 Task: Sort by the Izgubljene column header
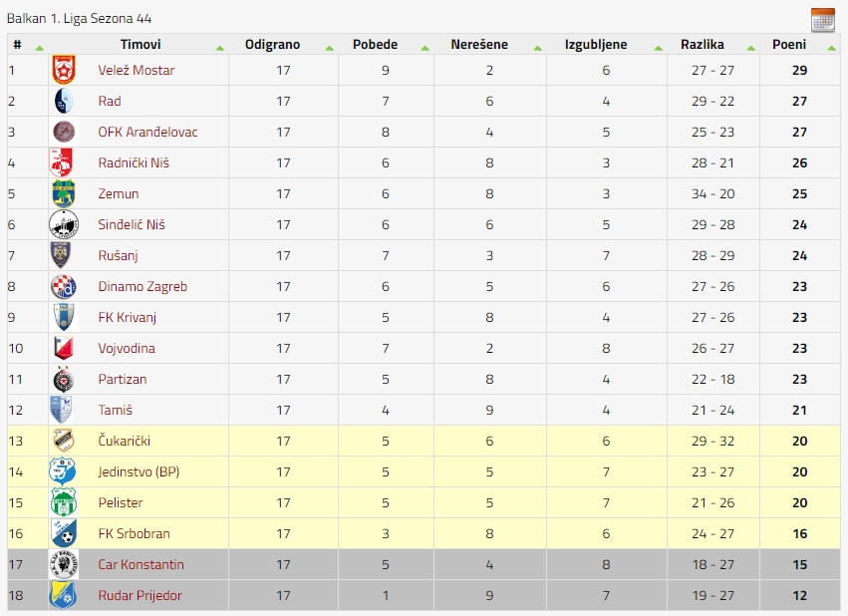[x=596, y=44]
